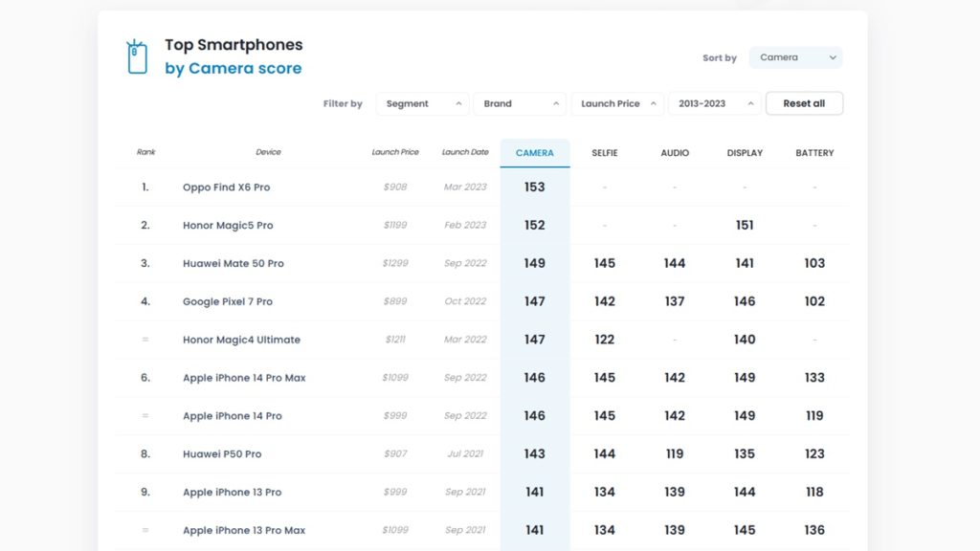980x551 pixels.
Task: Click rank number 8. for Huawei P50 Pro
Action: point(145,453)
